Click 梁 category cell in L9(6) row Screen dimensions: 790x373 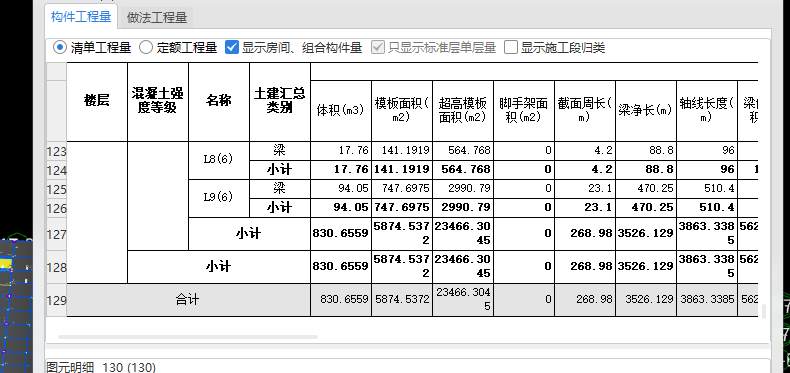[x=280, y=189]
